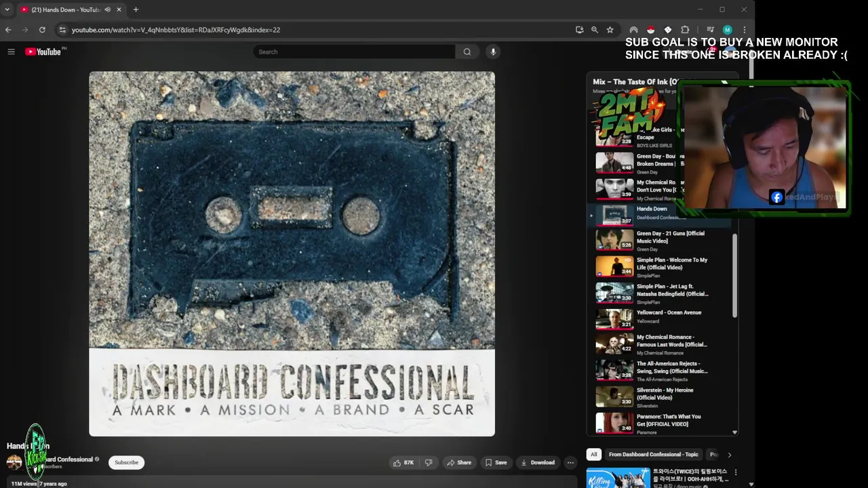Open site information icon in address bar
The width and height of the screenshot is (868, 488).
point(62,30)
